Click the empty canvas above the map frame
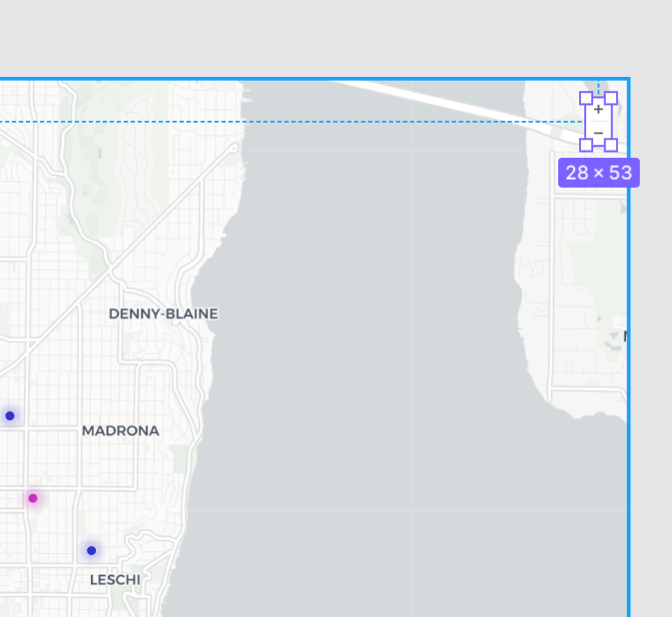This screenshot has height=617, width=672. (300, 40)
